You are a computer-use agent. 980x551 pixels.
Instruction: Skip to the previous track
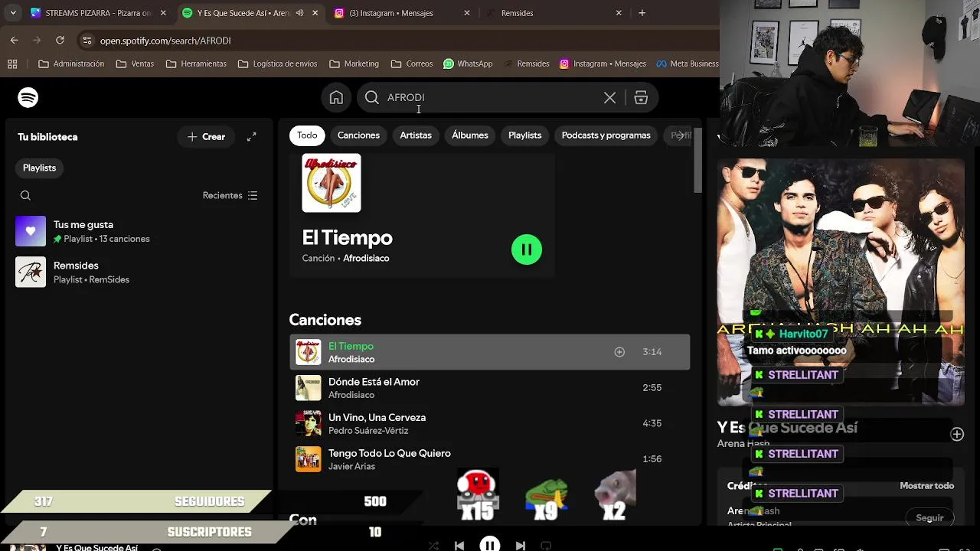(x=459, y=546)
